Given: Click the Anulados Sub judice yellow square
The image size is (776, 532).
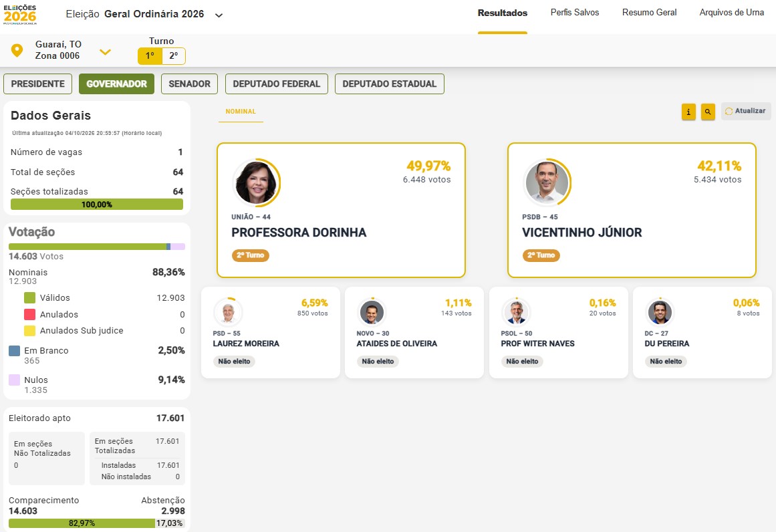Looking at the screenshot, I should point(29,331).
